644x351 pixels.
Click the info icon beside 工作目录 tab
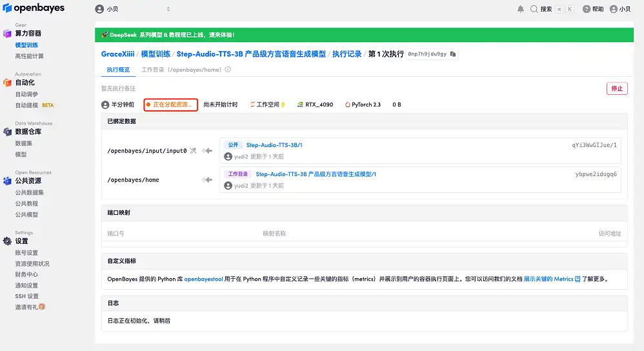[x=228, y=70]
